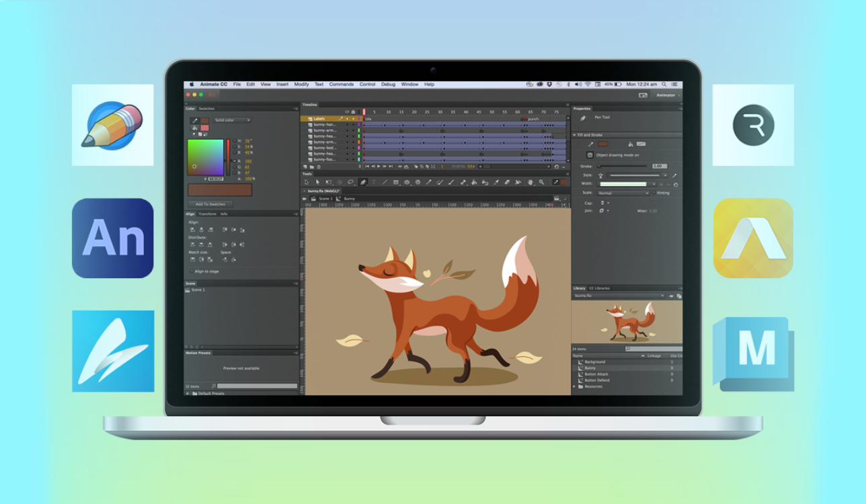Select the Lasso tool
The height and width of the screenshot is (504, 866).
[350, 182]
